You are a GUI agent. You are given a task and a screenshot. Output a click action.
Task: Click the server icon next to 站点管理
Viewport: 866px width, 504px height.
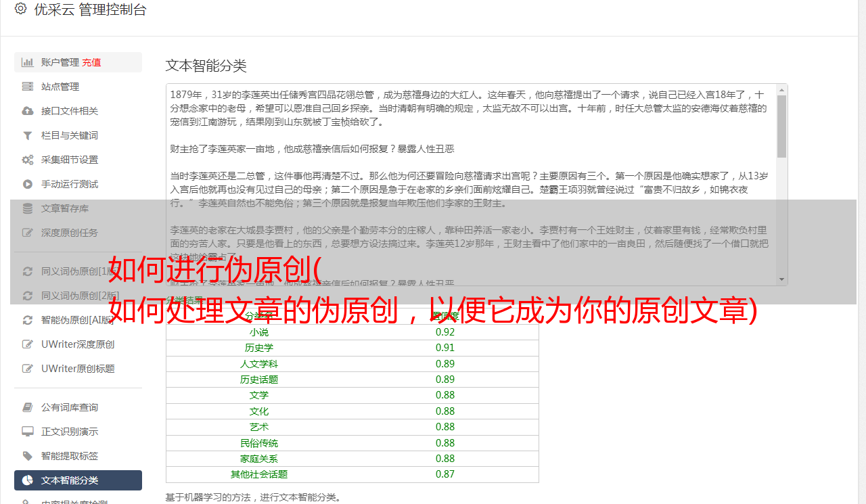(27, 87)
